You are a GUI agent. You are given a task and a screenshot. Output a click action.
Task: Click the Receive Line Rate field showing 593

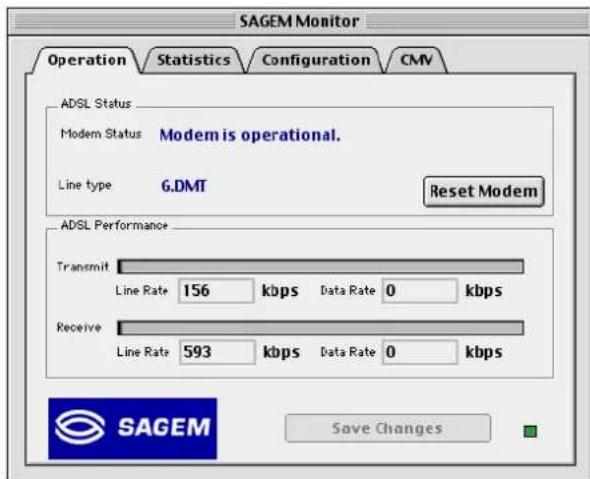click(217, 352)
